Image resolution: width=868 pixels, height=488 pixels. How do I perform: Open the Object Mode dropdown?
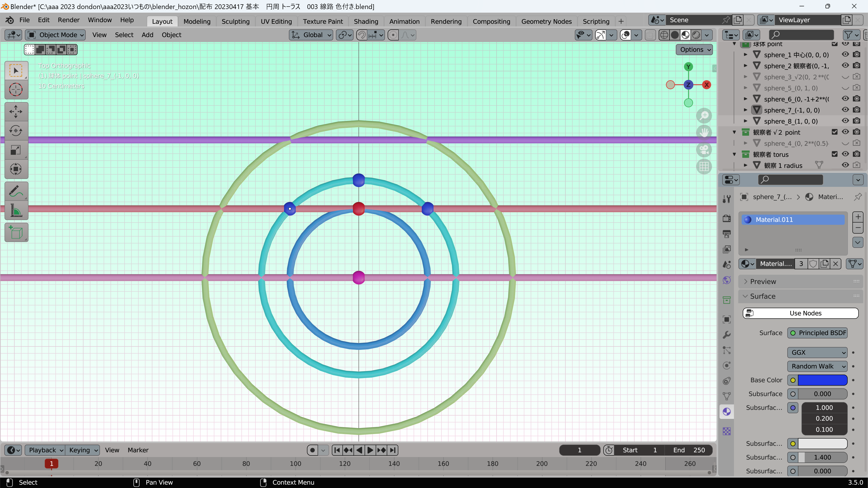pos(56,35)
